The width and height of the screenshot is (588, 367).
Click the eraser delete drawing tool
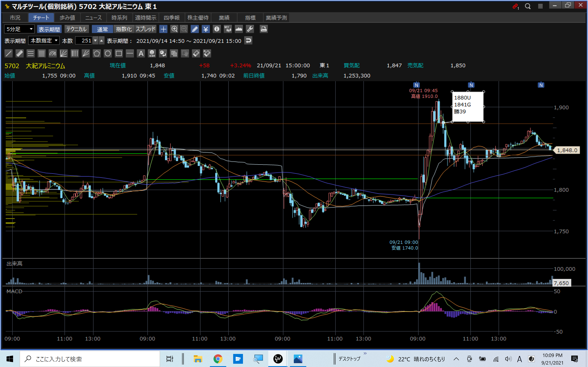coord(196,53)
